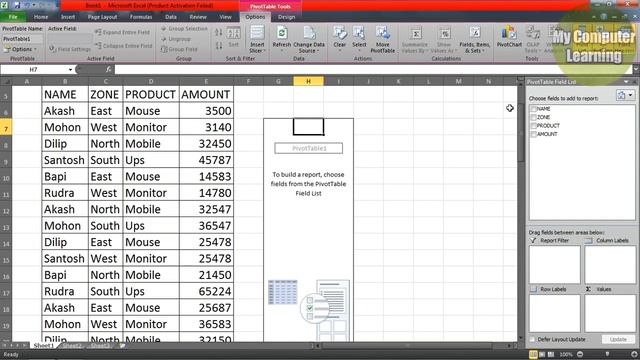Click cell containing 45787
The width and height of the screenshot is (640, 360).
coord(206,160)
